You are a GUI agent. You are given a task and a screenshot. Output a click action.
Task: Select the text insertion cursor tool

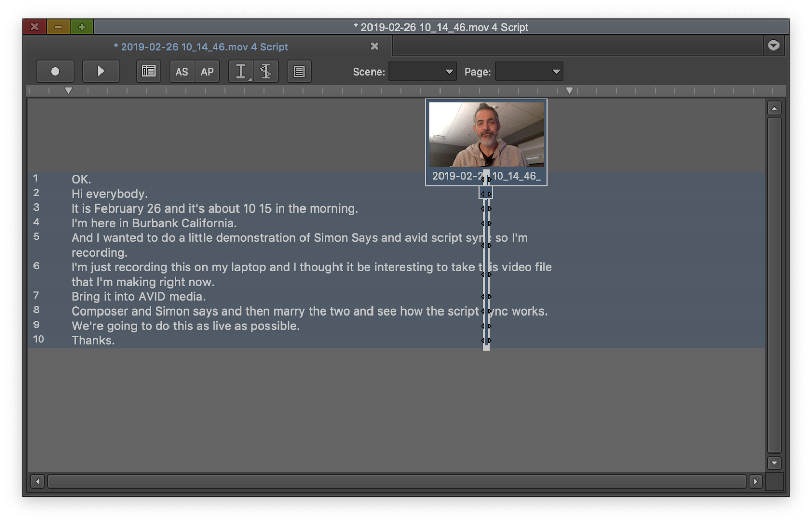[241, 71]
